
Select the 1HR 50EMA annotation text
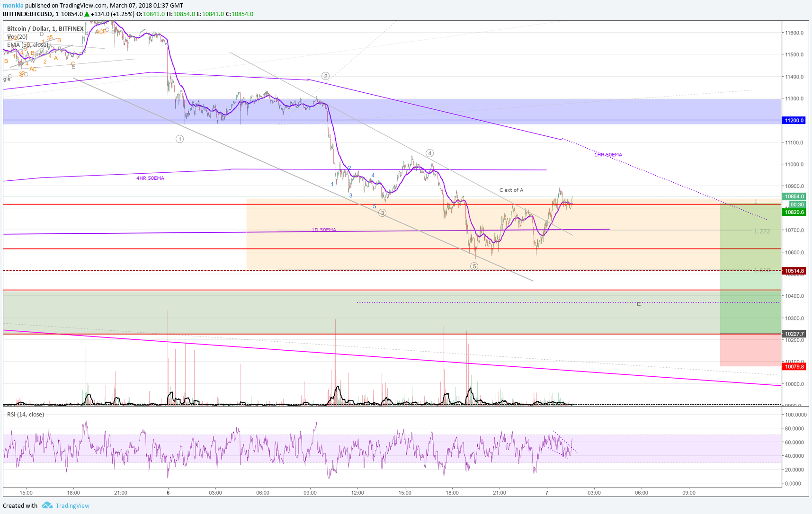[608, 155]
